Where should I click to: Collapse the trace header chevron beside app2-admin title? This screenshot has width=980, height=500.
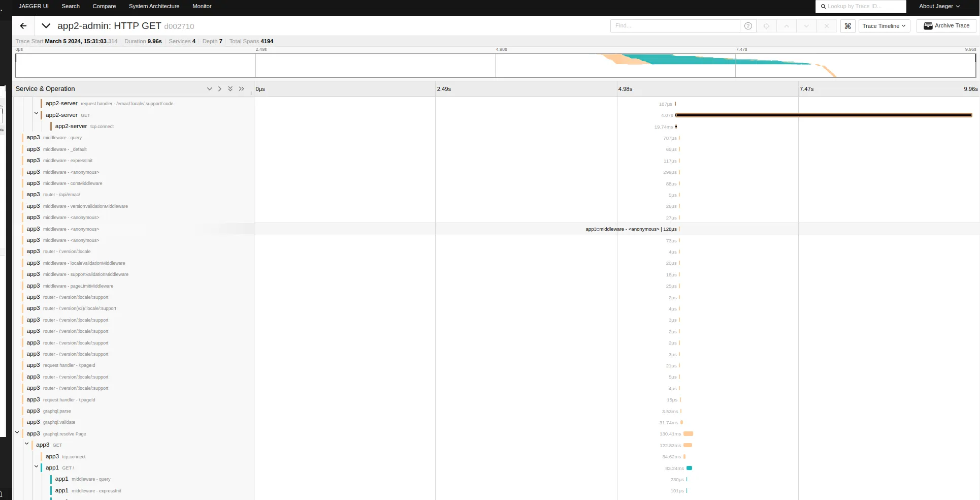tap(46, 26)
